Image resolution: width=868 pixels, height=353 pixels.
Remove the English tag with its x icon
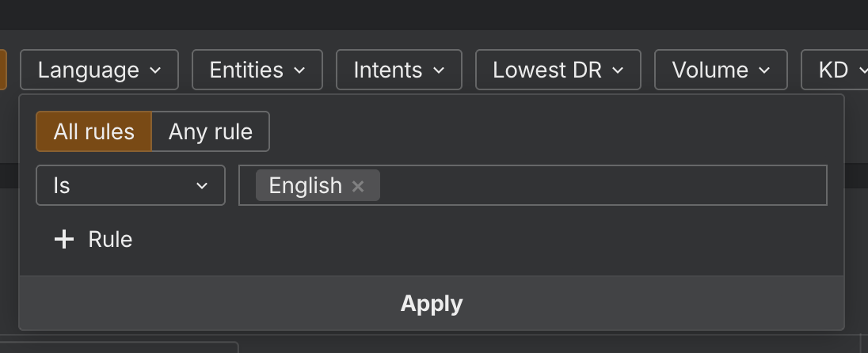tap(358, 186)
